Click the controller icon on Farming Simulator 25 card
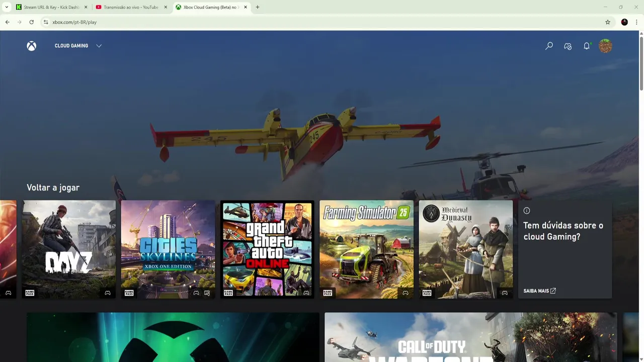Image resolution: width=644 pixels, height=362 pixels. click(x=406, y=293)
